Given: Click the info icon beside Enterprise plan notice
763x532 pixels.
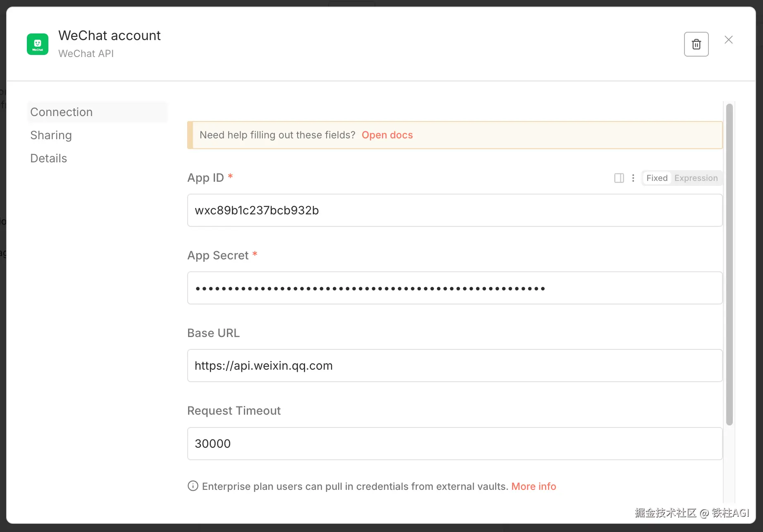Looking at the screenshot, I should tap(193, 486).
